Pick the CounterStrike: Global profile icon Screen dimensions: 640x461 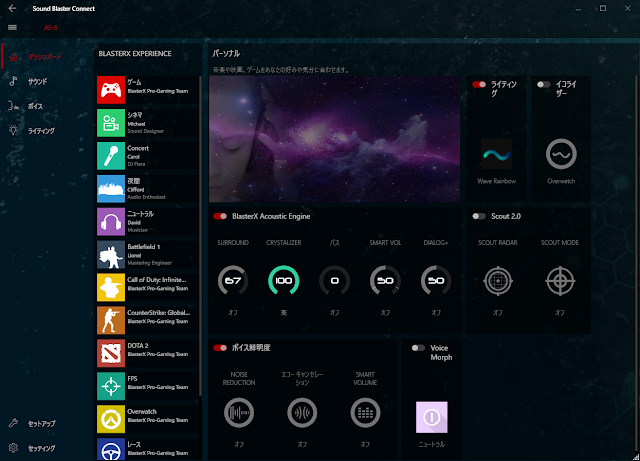tap(111, 321)
